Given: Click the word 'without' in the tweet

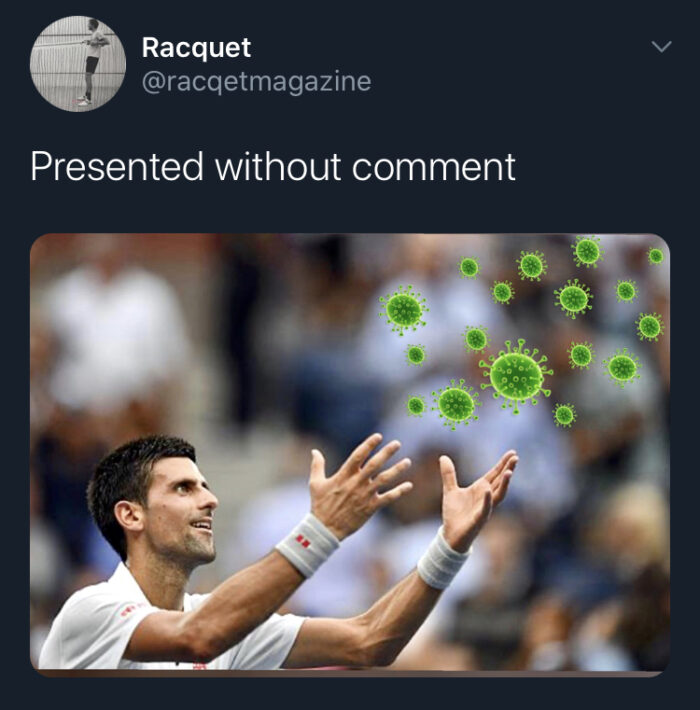Looking at the screenshot, I should pyautogui.click(x=278, y=166).
